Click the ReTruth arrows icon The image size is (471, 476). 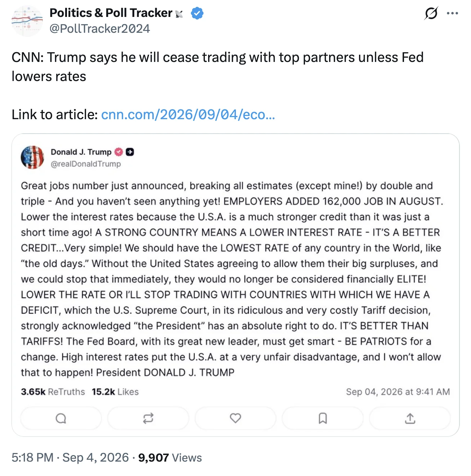point(148,418)
